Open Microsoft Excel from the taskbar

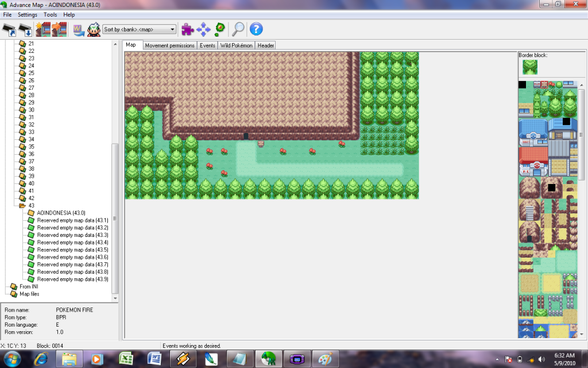[x=126, y=359]
